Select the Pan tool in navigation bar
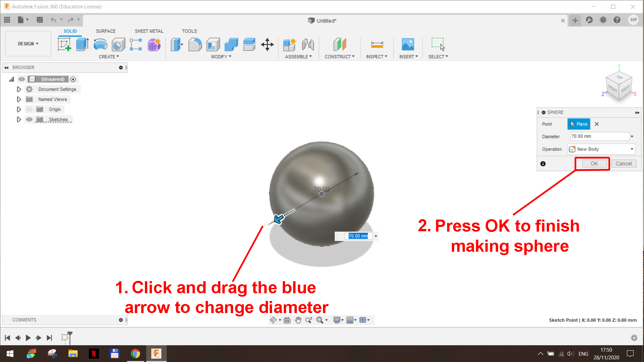 pos(298,320)
